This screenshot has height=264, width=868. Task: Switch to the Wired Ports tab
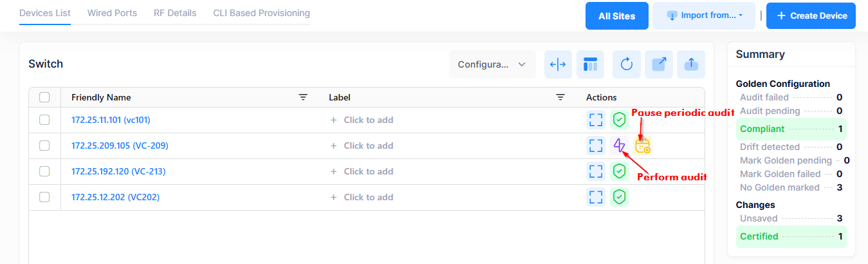pyautogui.click(x=112, y=13)
